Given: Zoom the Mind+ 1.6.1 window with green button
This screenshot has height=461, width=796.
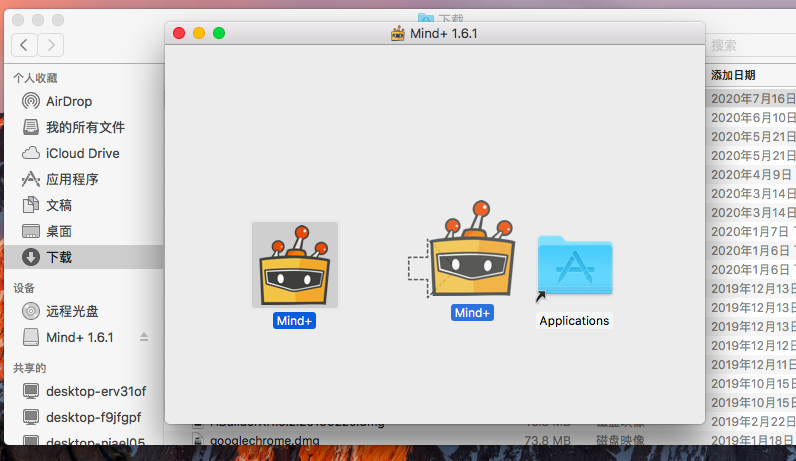Looking at the screenshot, I should point(219,33).
